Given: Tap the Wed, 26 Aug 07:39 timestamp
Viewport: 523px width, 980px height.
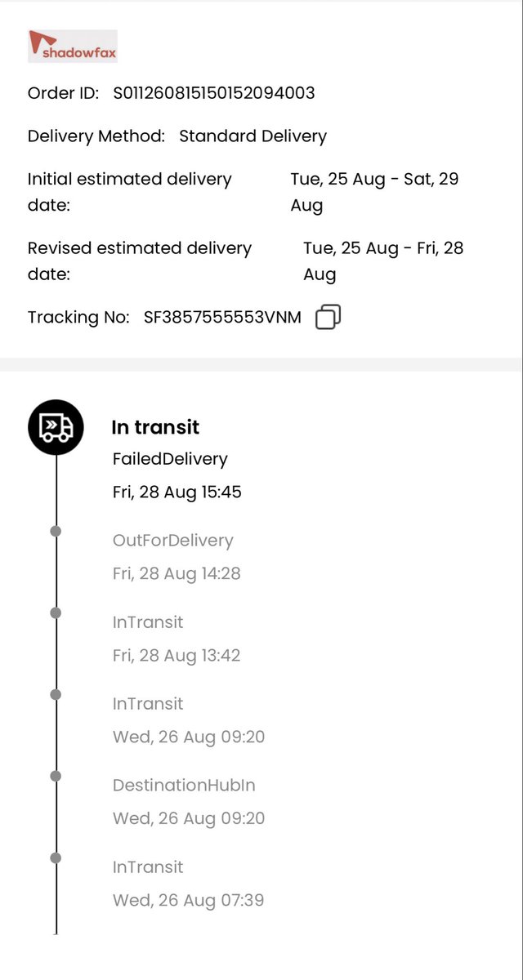Looking at the screenshot, I should coord(189,901).
